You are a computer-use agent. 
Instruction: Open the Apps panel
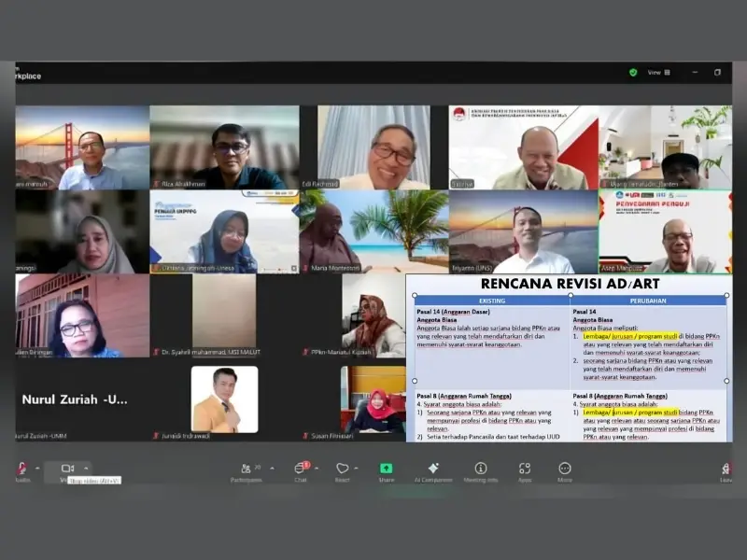pos(525,470)
